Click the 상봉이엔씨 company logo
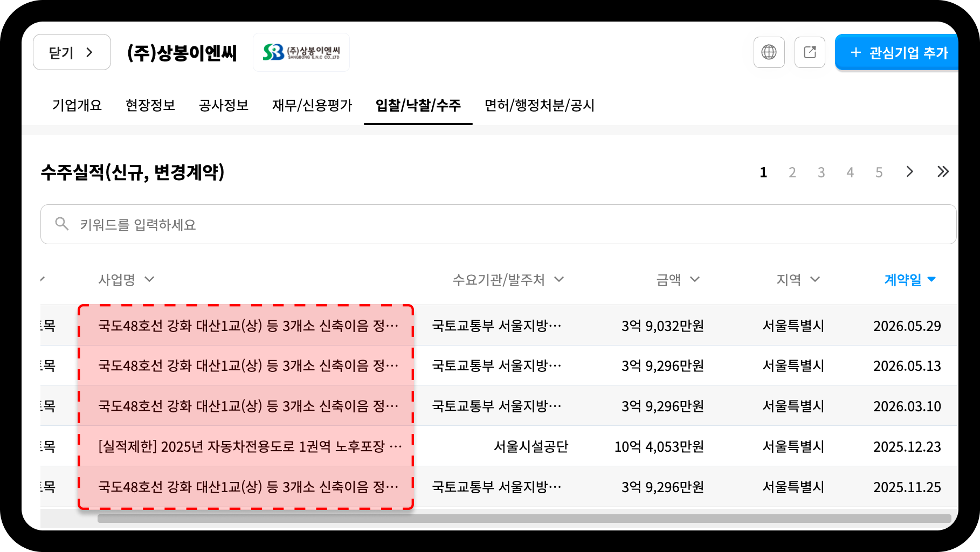The image size is (980, 552). (301, 52)
